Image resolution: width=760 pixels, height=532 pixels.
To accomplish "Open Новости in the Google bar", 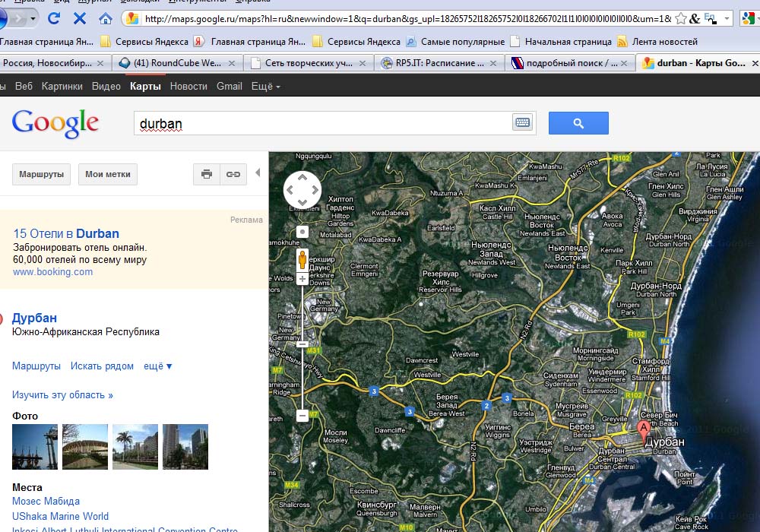I will click(x=188, y=86).
